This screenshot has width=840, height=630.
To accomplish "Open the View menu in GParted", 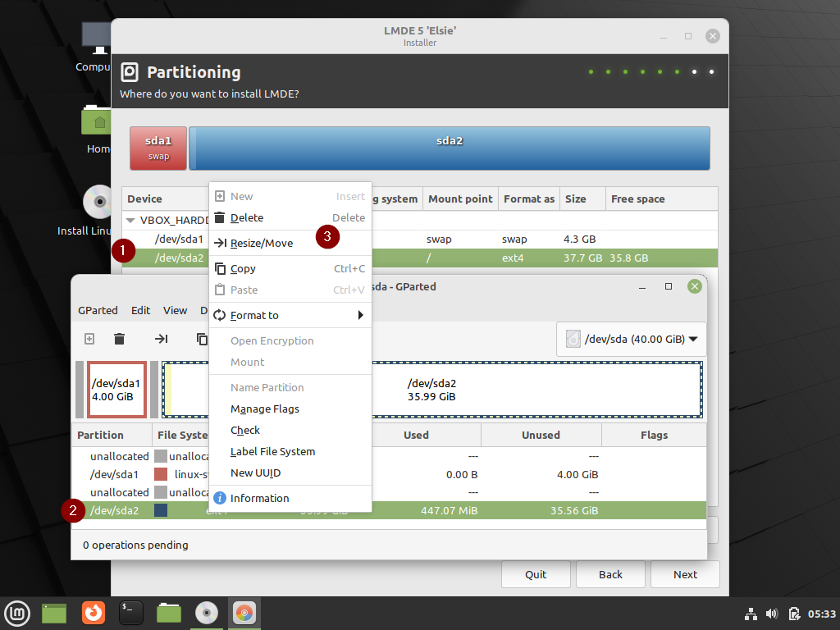I will click(176, 310).
